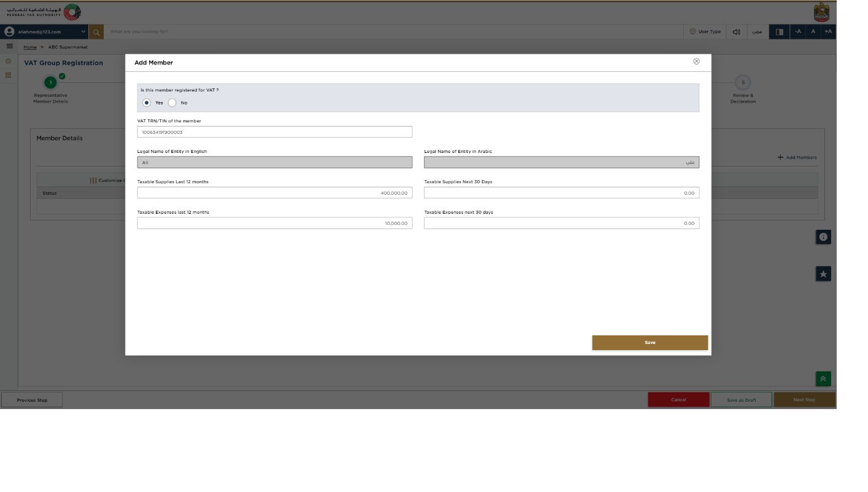
Task: Save the new member details
Action: pos(650,343)
